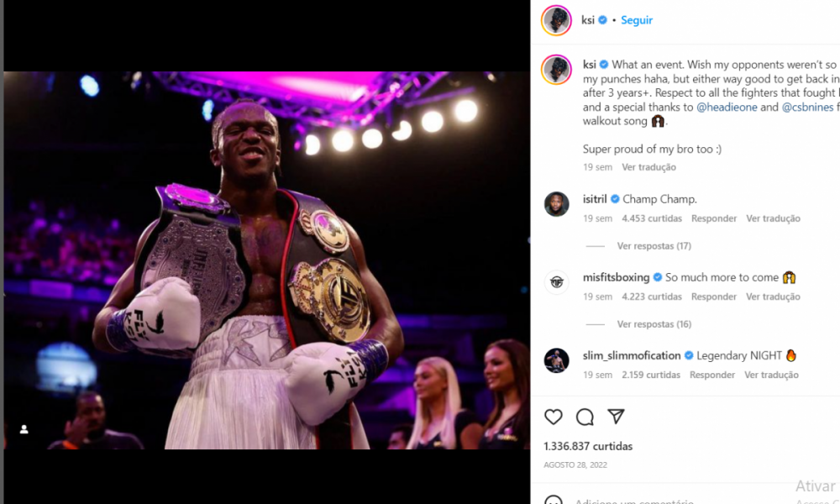Expand Ver respostas (17) under isitril
Image resolution: width=840 pixels, height=504 pixels.
coord(654,246)
